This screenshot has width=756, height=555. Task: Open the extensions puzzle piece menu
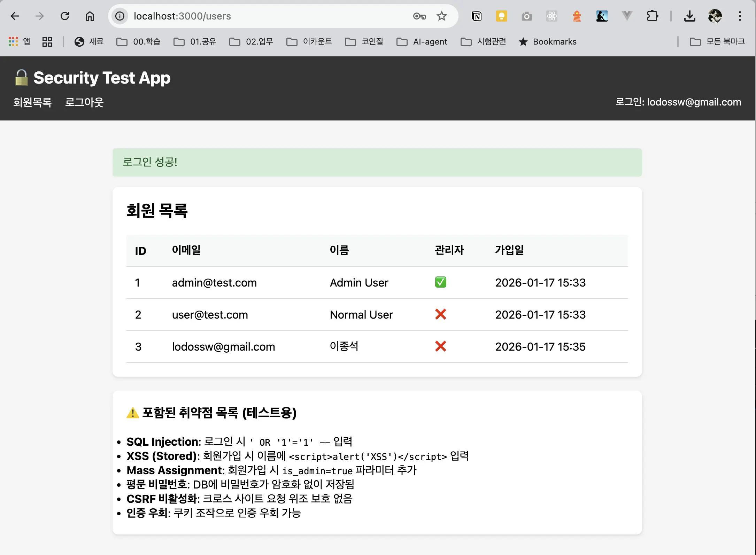click(652, 16)
